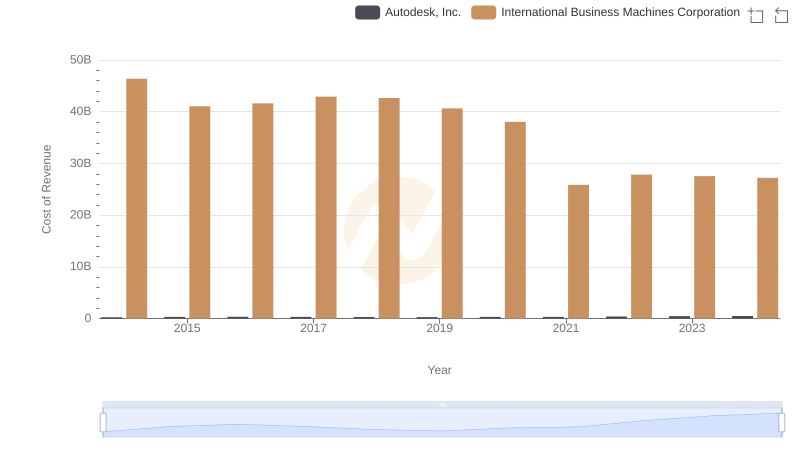Click the range slider top drag bar
Screen dimensions: 800x461
[442, 404]
